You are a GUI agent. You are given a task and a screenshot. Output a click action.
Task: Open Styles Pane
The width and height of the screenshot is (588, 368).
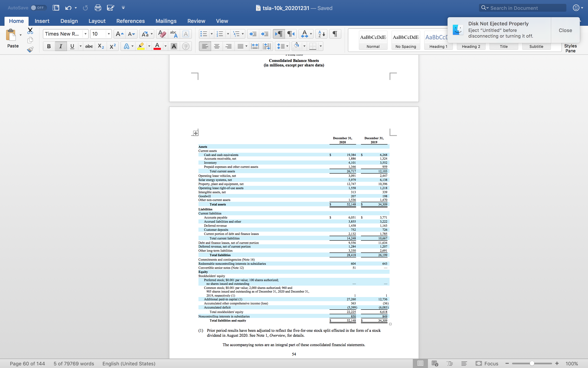570,48
